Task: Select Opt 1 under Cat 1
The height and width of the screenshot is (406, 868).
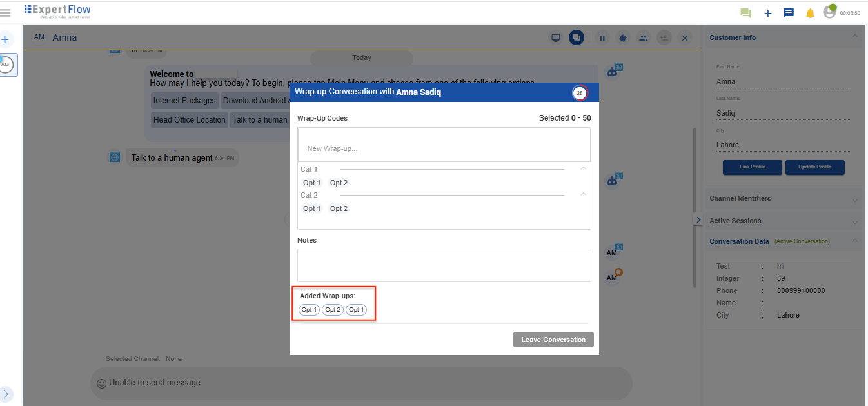Action: tap(311, 183)
